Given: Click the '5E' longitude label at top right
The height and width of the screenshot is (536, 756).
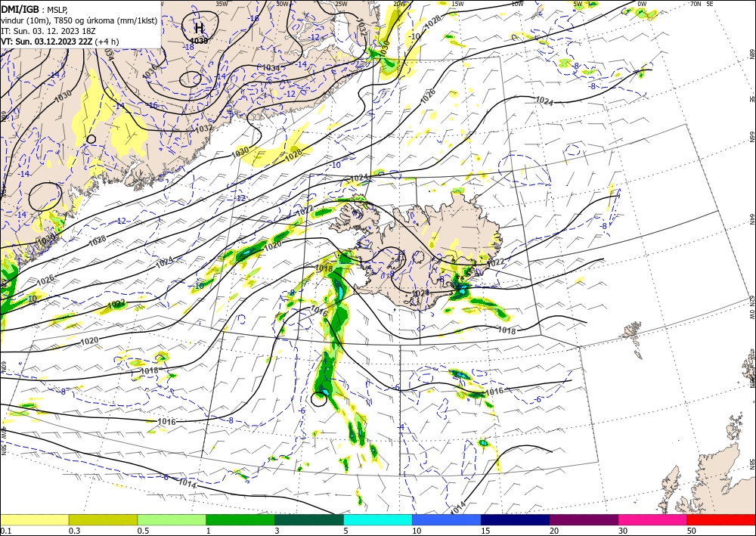Looking at the screenshot, I should (710, 4).
